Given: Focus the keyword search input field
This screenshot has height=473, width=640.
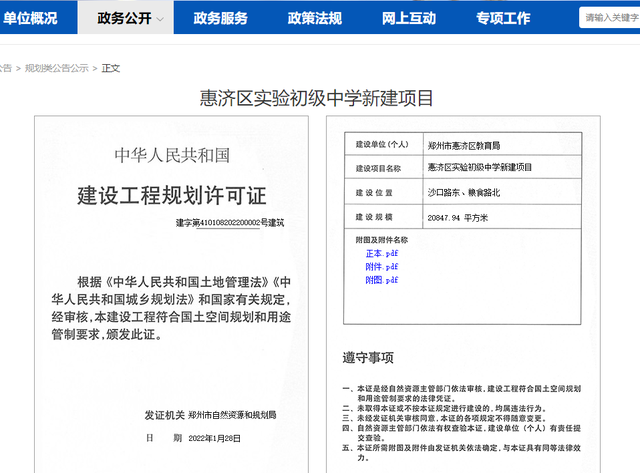Looking at the screenshot, I should coord(609,18).
